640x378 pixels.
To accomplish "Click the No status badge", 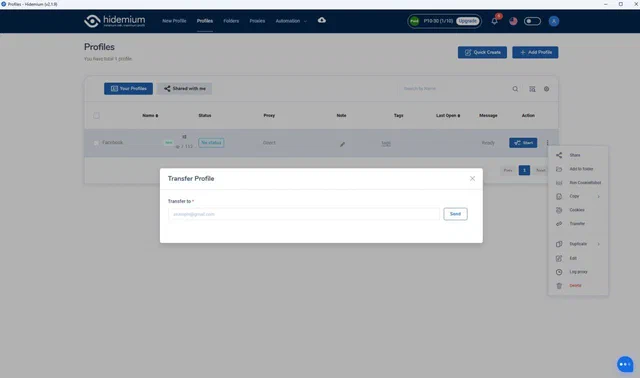I will [x=211, y=142].
